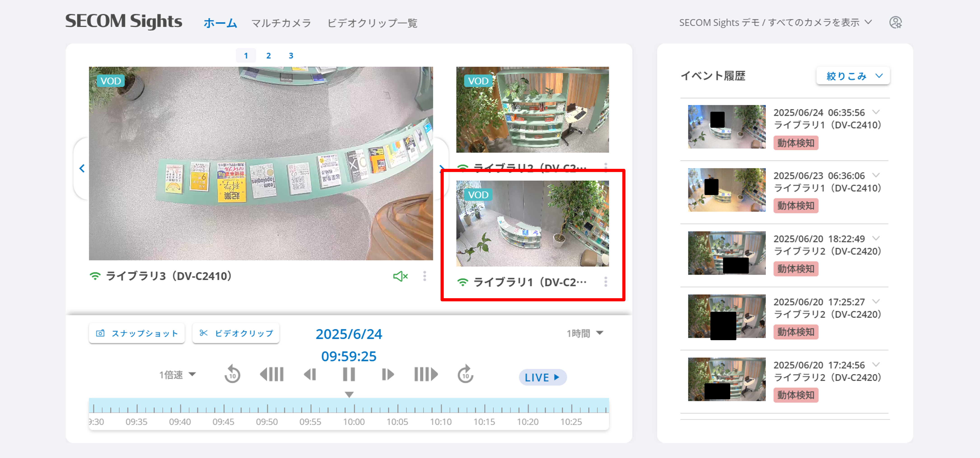This screenshot has width=980, height=458.
Task: Click Wi-Fi status icon of ライブラリ1
Action: point(463,282)
